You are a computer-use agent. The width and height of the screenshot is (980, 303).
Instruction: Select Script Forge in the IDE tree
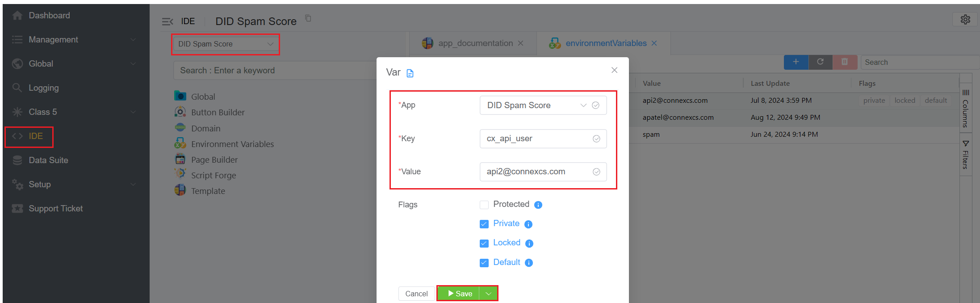[213, 176]
